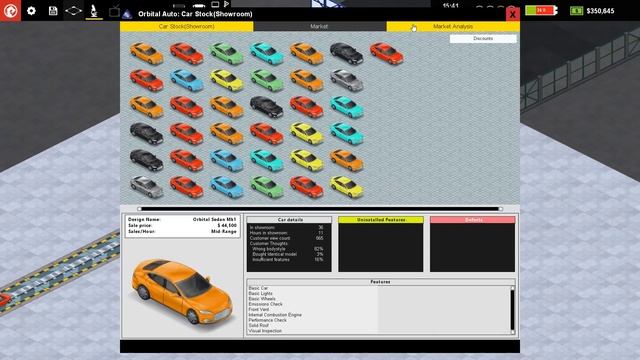Select 'Visual Inspection' in Features list
640x360 pixels.
click(265, 331)
